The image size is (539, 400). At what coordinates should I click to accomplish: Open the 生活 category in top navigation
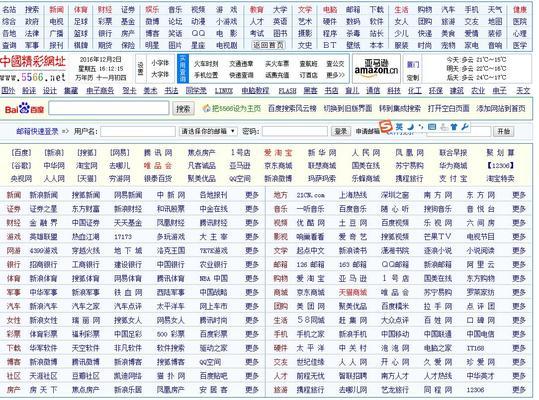pyautogui.click(x=401, y=10)
